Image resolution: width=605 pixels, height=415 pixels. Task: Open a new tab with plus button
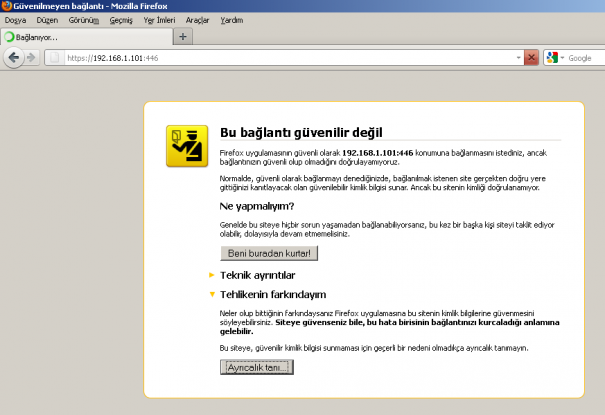[x=183, y=37]
